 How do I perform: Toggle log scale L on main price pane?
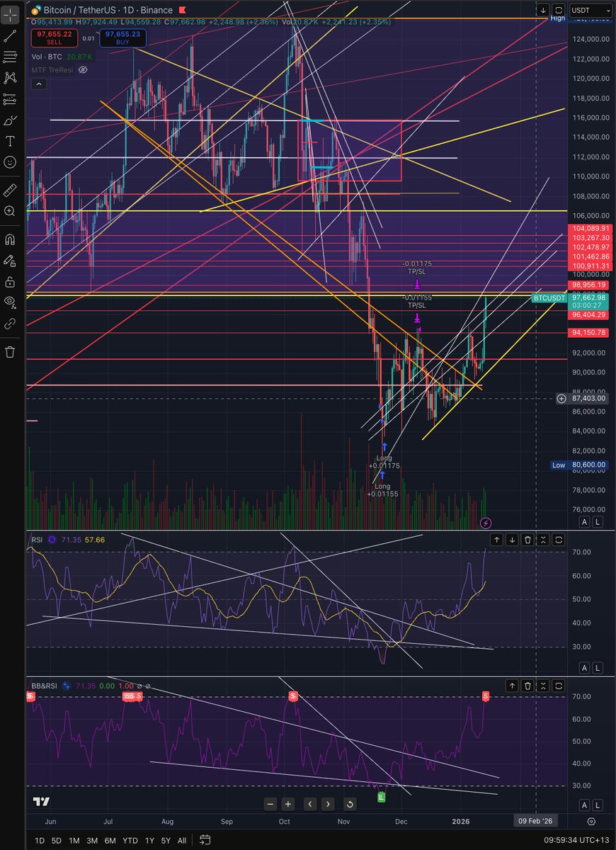click(598, 521)
